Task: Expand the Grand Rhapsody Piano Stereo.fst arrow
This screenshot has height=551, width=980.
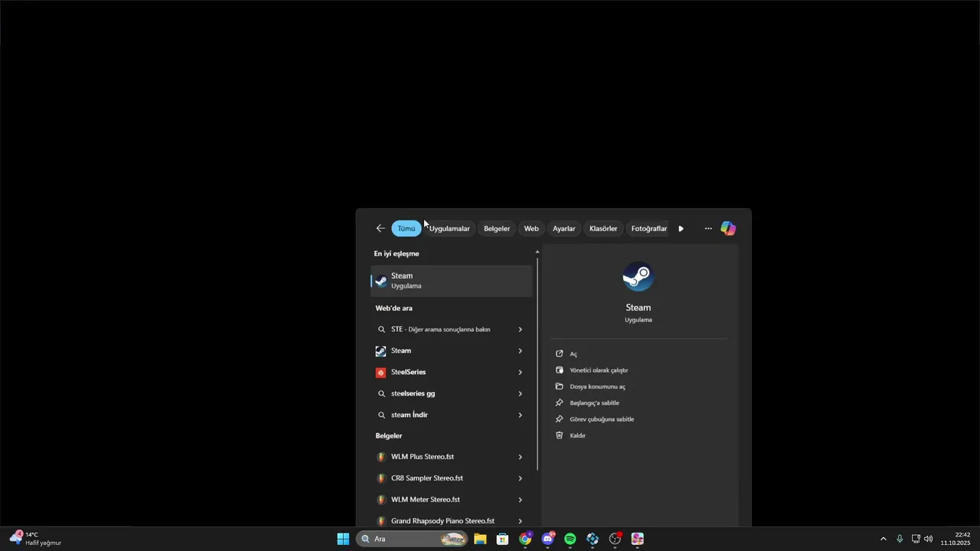Action: tap(520, 521)
